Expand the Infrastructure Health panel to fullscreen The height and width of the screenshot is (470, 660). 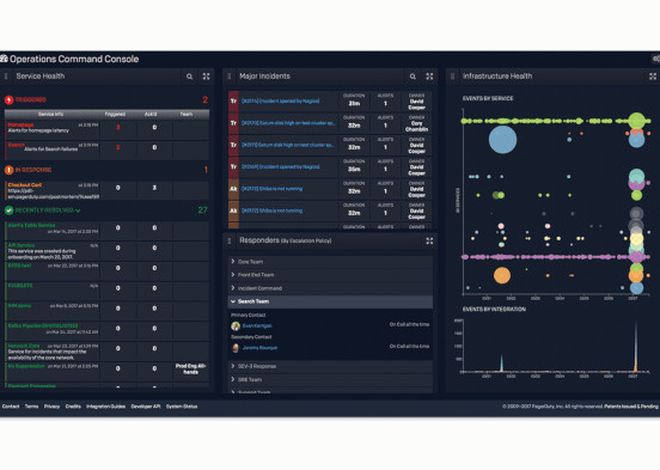(x=652, y=76)
